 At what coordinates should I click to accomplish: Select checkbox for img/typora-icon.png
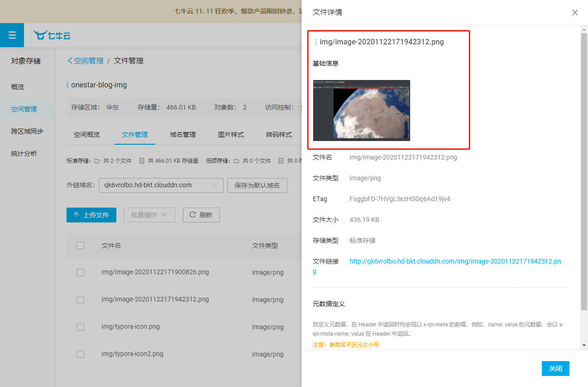coord(80,327)
